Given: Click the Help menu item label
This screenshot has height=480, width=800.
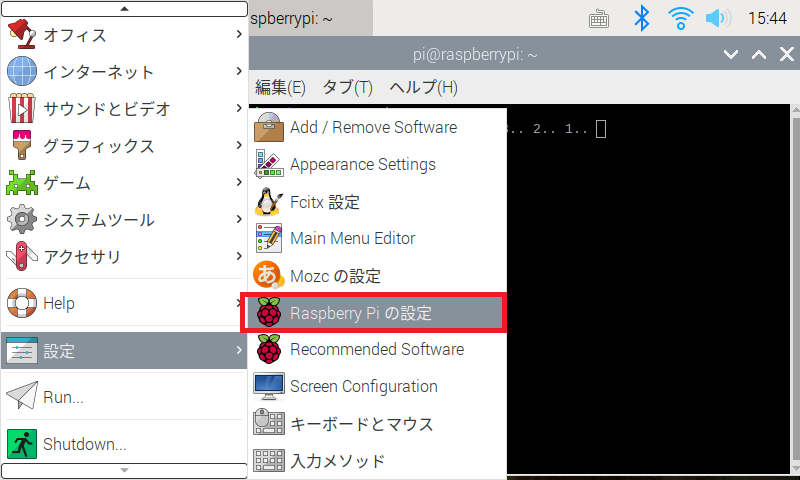Looking at the screenshot, I should pos(59,303).
